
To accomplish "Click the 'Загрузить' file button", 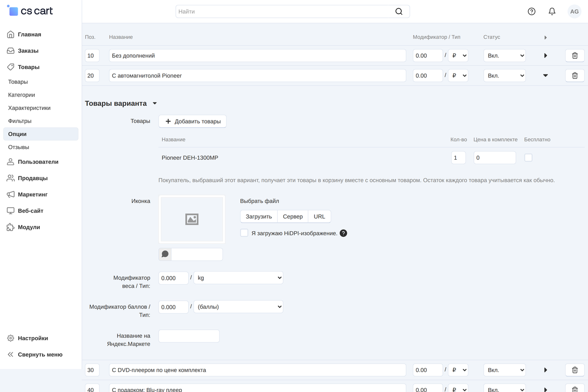I will 259,217.
